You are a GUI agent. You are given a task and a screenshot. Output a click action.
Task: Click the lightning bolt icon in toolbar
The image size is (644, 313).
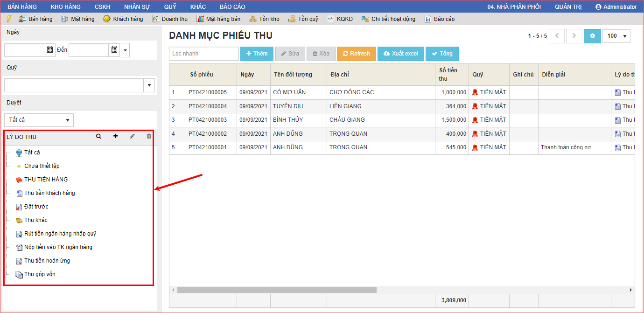[x=9, y=19]
